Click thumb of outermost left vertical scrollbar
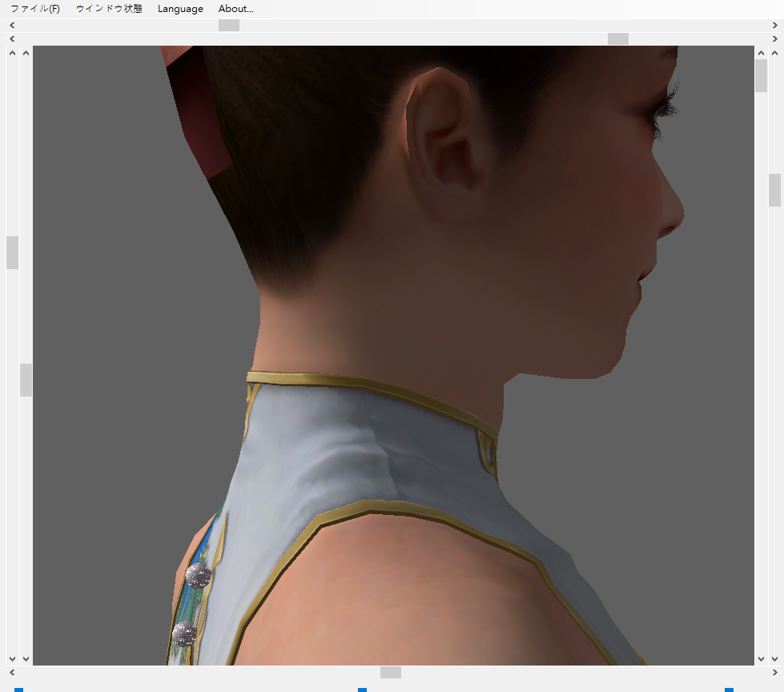Image resolution: width=784 pixels, height=692 pixels. point(12,252)
